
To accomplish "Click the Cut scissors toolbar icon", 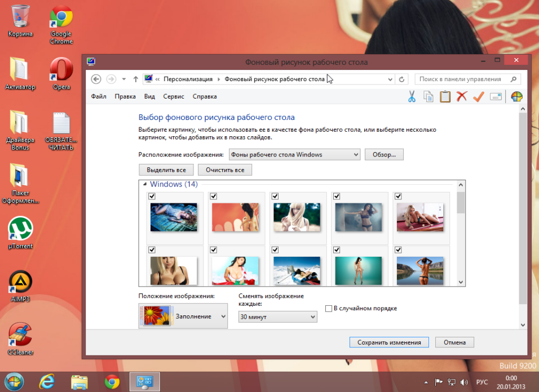I will 412,96.
